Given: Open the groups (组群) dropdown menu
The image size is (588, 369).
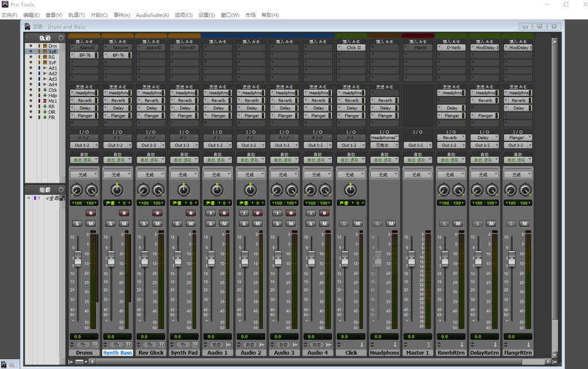Looking at the screenshot, I should click(x=61, y=190).
